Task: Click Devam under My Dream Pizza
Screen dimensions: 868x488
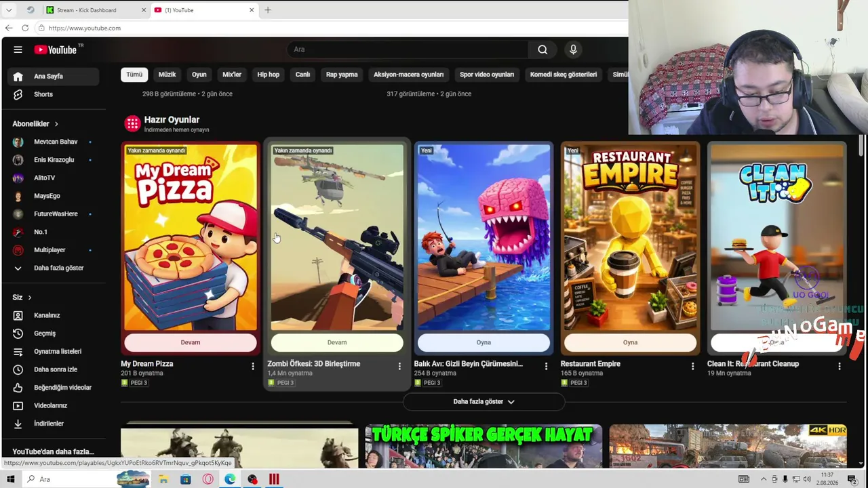Action: (x=191, y=342)
